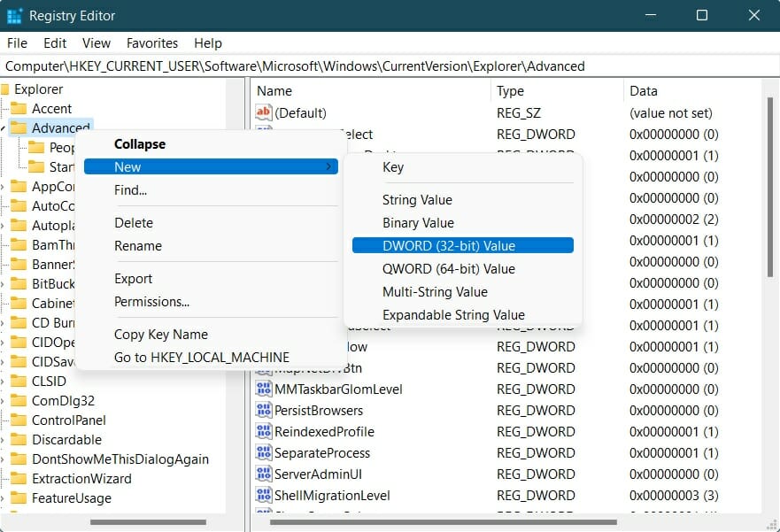This screenshot has height=532, width=780.
Task: Click the (Default) string value icon
Action: [x=263, y=112]
